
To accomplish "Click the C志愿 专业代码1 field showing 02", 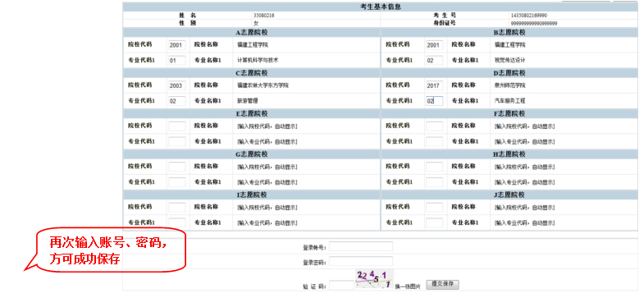I will pos(177,101).
